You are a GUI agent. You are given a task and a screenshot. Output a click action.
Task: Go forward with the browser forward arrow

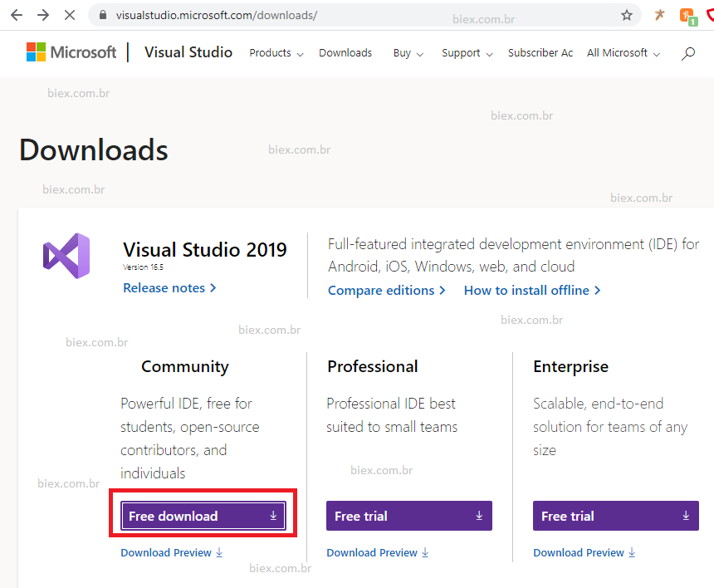(43, 15)
